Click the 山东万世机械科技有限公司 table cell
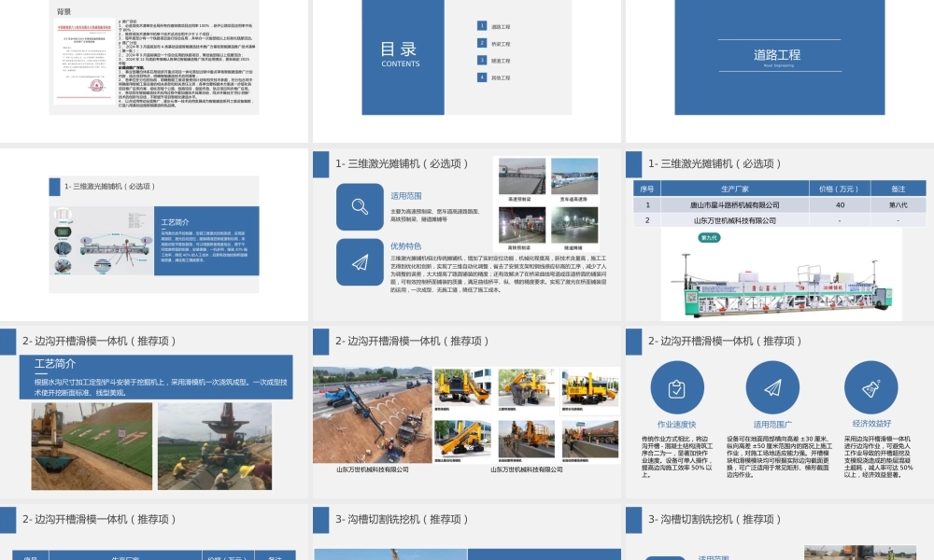This screenshot has height=560, width=934. (734, 220)
